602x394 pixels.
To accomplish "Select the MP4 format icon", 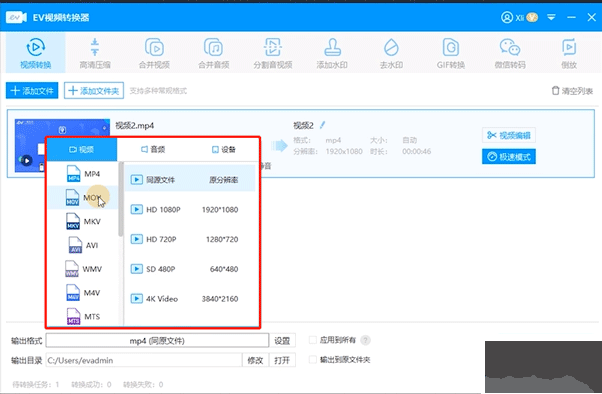I will (x=73, y=174).
